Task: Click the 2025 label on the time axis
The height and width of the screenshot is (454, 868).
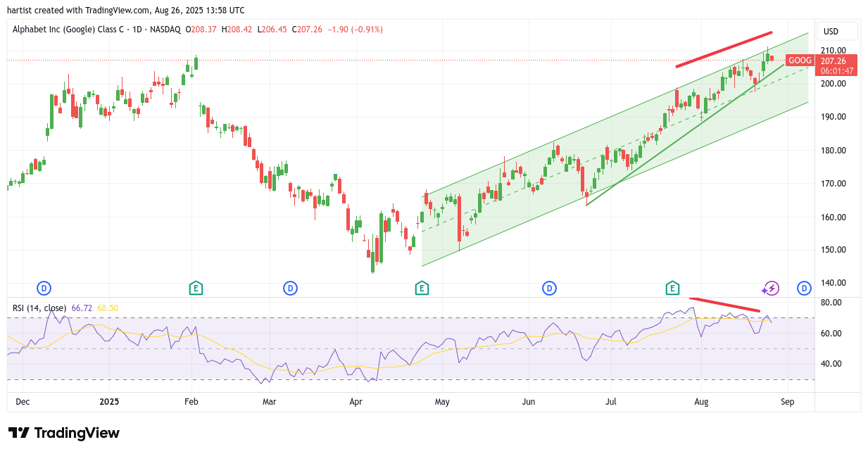Action: click(x=109, y=402)
